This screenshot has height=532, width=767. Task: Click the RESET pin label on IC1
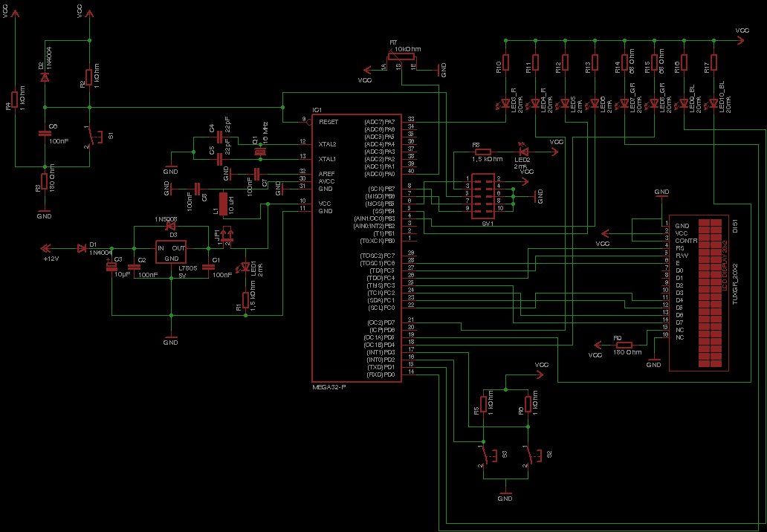329,122
